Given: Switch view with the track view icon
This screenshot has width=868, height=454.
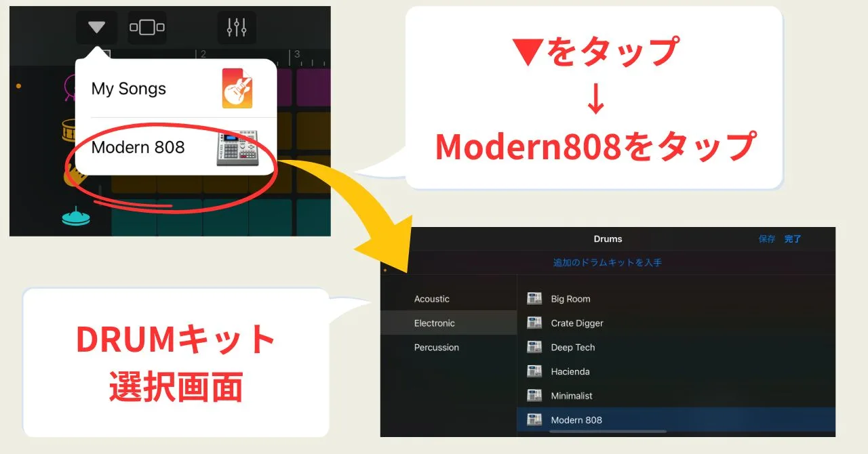Looking at the screenshot, I should click(x=147, y=27).
